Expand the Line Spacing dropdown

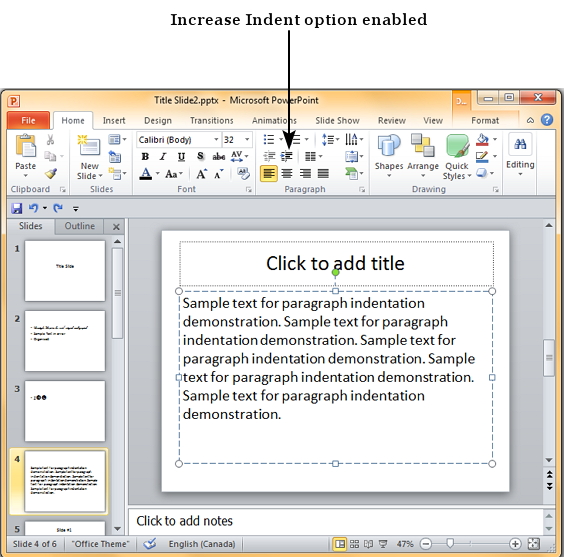[x=338, y=139]
